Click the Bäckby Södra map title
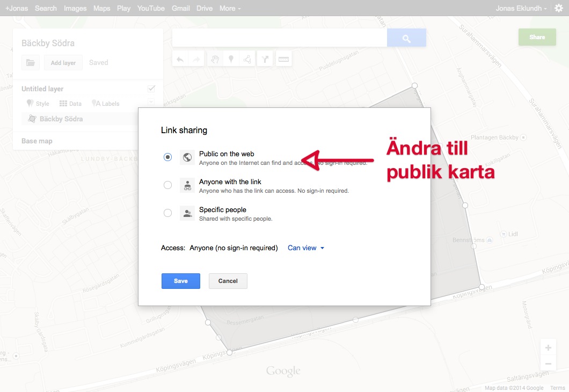 pos(48,43)
